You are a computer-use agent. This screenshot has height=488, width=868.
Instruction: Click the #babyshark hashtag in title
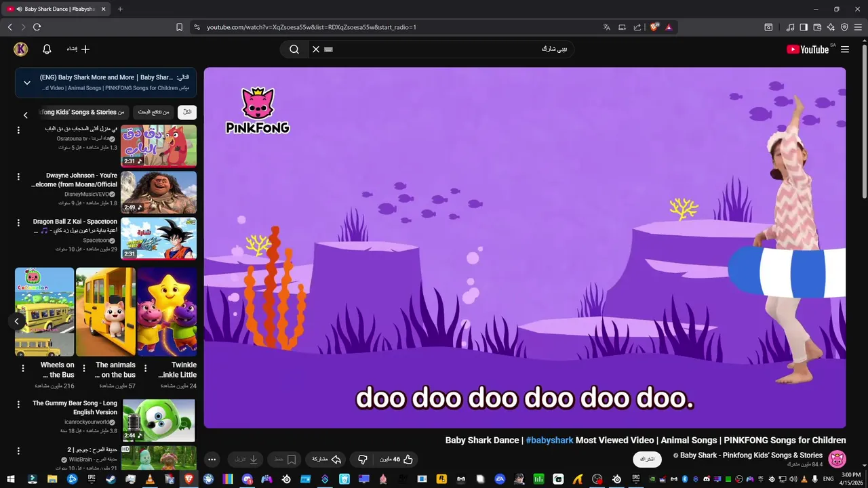(x=549, y=441)
